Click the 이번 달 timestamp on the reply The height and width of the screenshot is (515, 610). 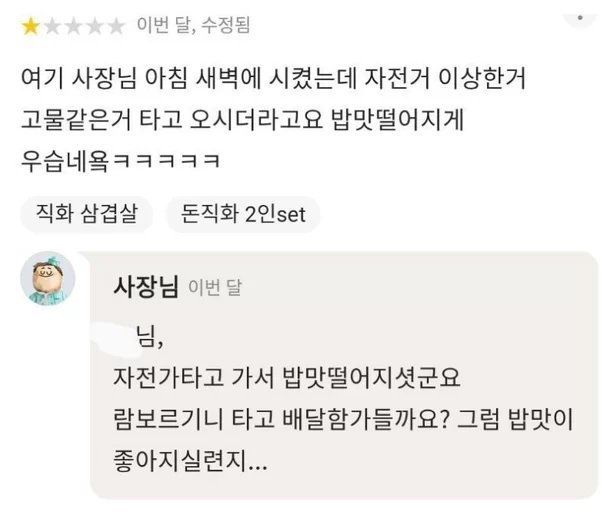pyautogui.click(x=215, y=287)
